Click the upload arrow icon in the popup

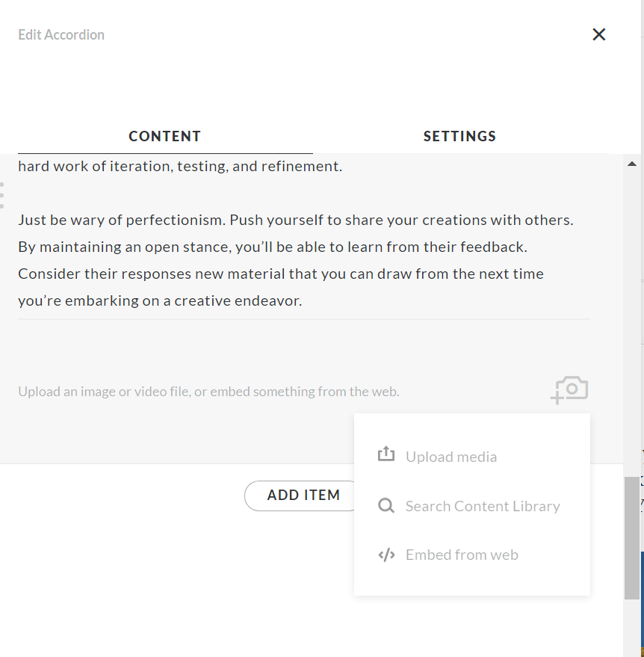(x=386, y=454)
